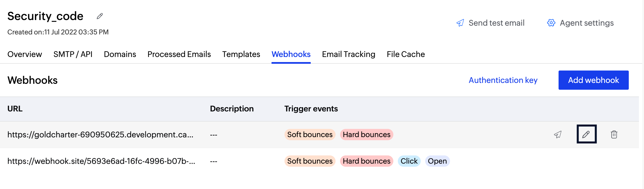
Task: Open the File Cache tab
Action: [406, 54]
